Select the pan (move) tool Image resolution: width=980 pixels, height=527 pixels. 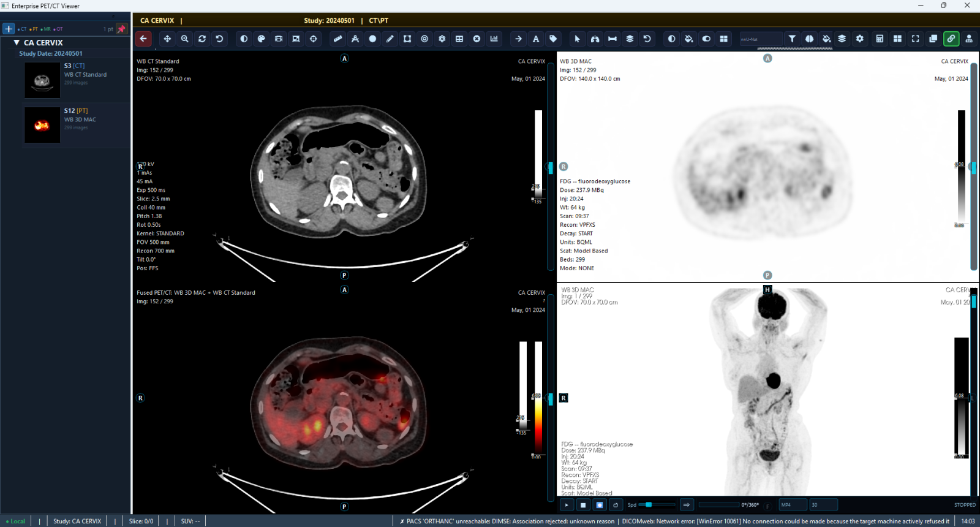tap(167, 39)
